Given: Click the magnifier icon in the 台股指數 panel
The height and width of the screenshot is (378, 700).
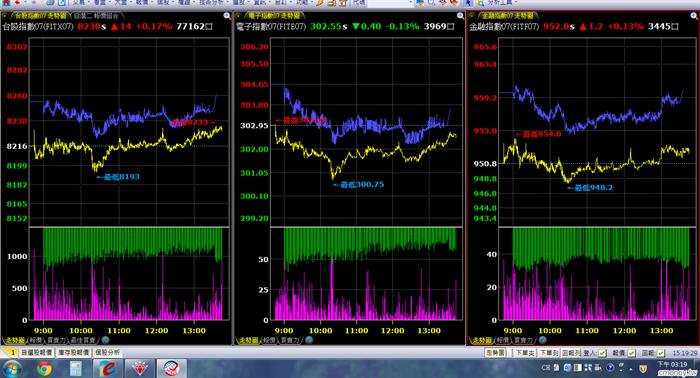Looking at the screenshot, I should (227, 16).
